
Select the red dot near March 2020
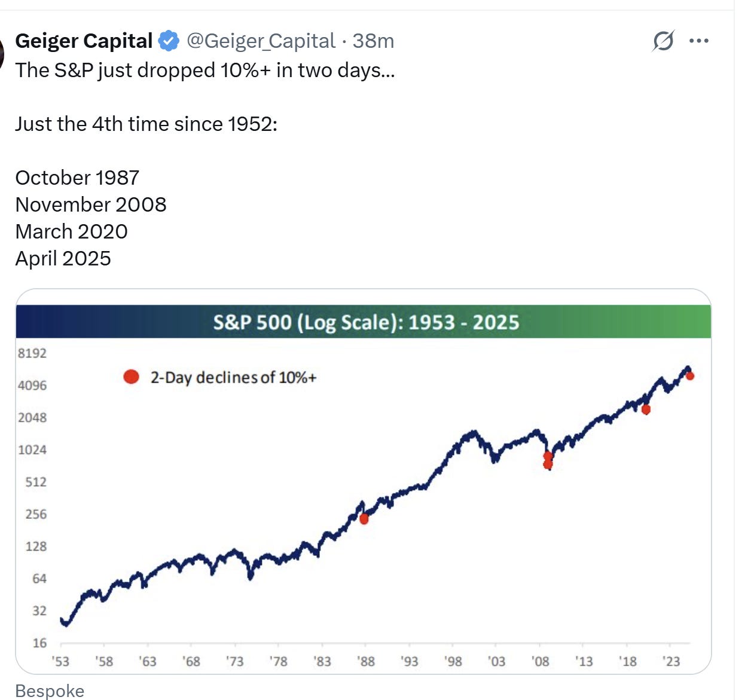tap(646, 409)
